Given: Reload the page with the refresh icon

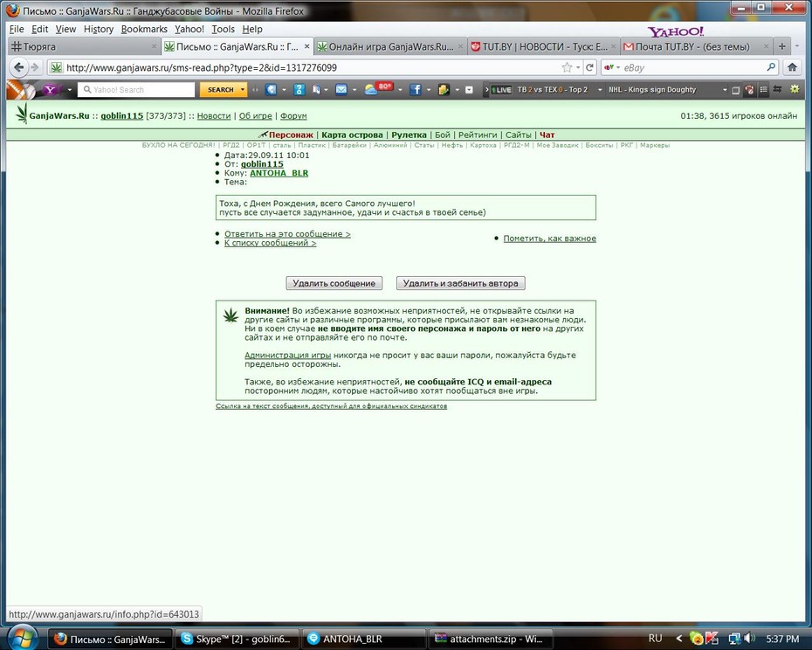Looking at the screenshot, I should (x=589, y=67).
